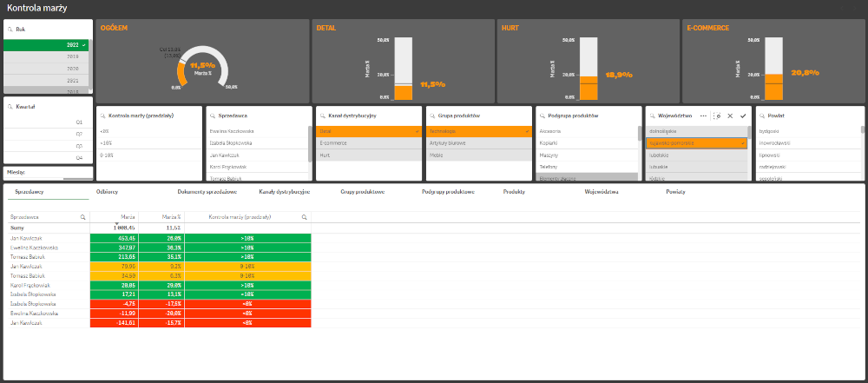This screenshot has width=868, height=383.
Task: Click the DETAL margin bar gauge
Action: (404, 68)
